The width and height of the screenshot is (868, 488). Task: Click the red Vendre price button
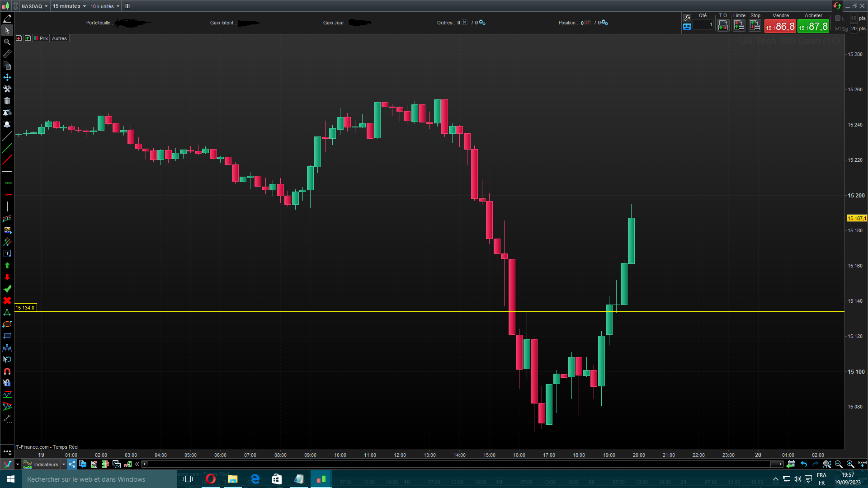click(780, 26)
